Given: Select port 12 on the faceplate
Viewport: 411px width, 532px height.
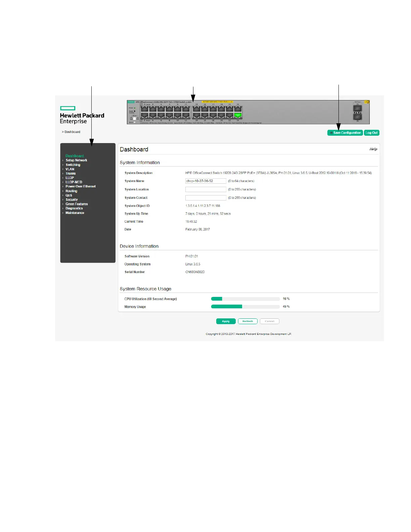Looking at the screenshot, I should click(186, 116).
